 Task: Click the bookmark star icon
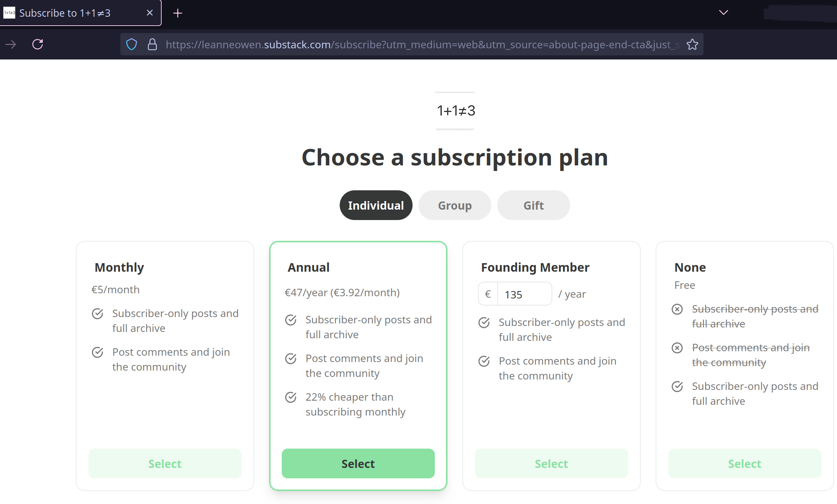click(692, 45)
